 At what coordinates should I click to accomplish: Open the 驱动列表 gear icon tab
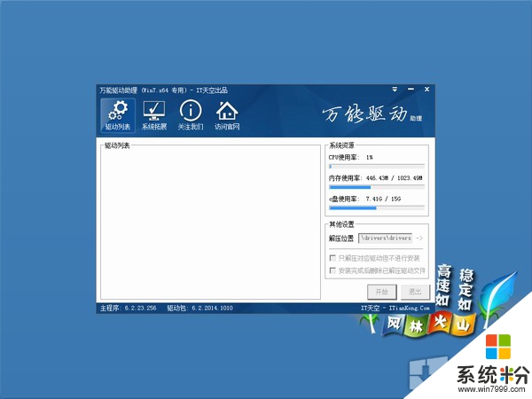pos(118,115)
